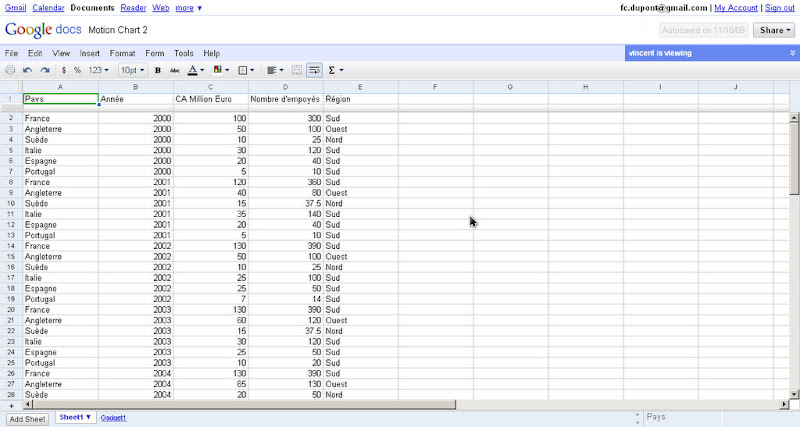Click the merge cells icon
This screenshot has height=427, width=800.
(x=296, y=70)
